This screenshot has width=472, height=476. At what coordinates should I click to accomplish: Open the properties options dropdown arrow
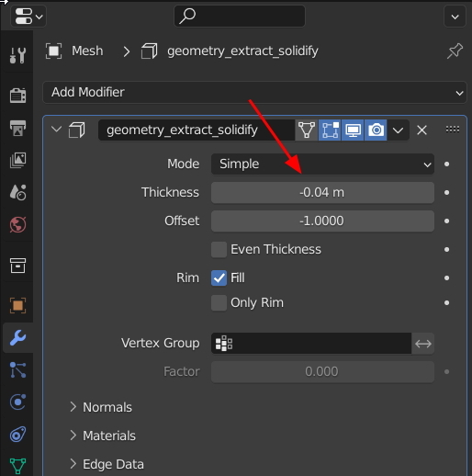point(455,17)
